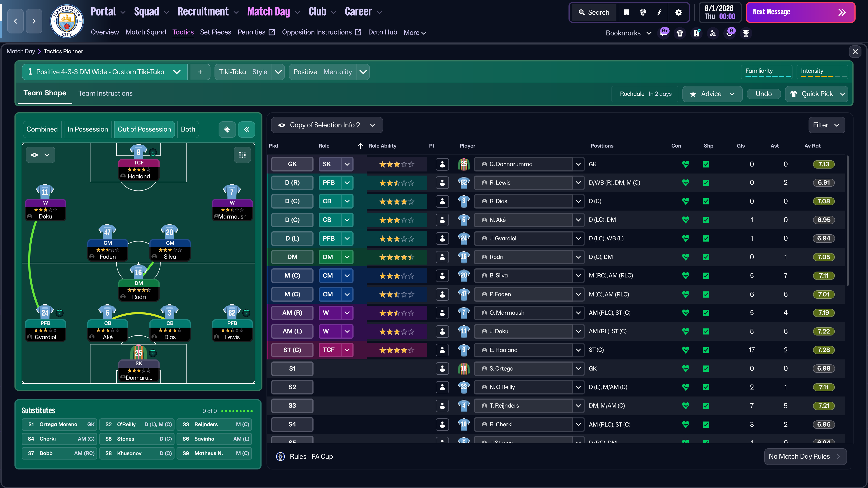868x488 pixels.
Task: Expand the Positive Mentality dropdown
Action: (x=363, y=72)
